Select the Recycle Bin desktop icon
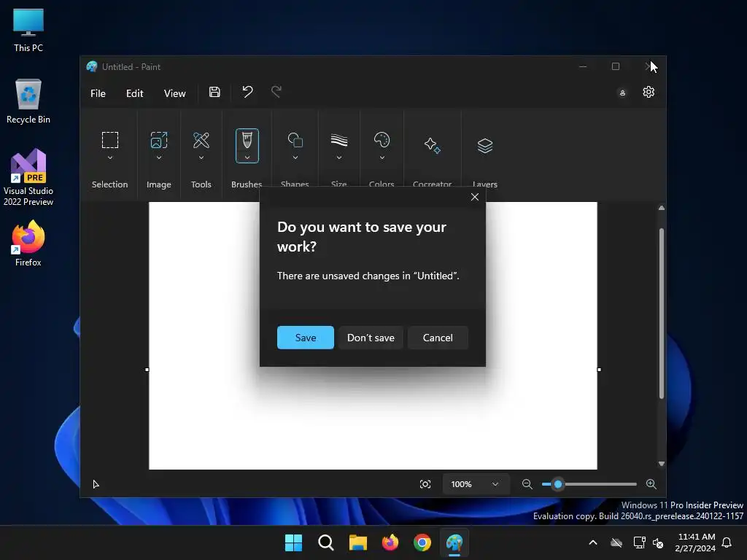The height and width of the screenshot is (560, 747). click(28, 101)
